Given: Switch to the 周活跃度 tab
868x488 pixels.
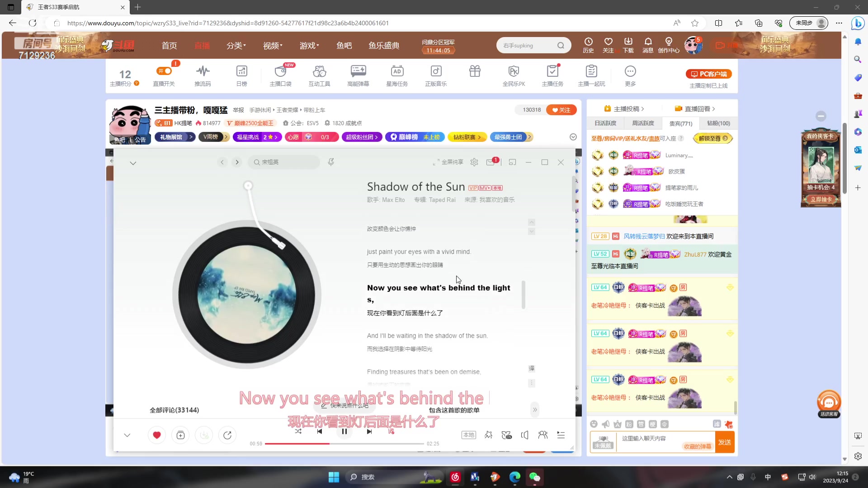Looking at the screenshot, I should tap(643, 123).
